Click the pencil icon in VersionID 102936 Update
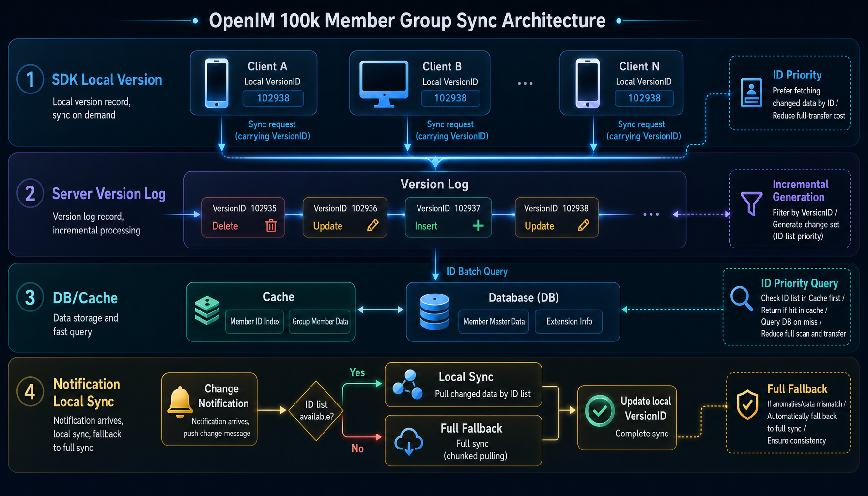This screenshot has width=868, height=496. point(372,225)
